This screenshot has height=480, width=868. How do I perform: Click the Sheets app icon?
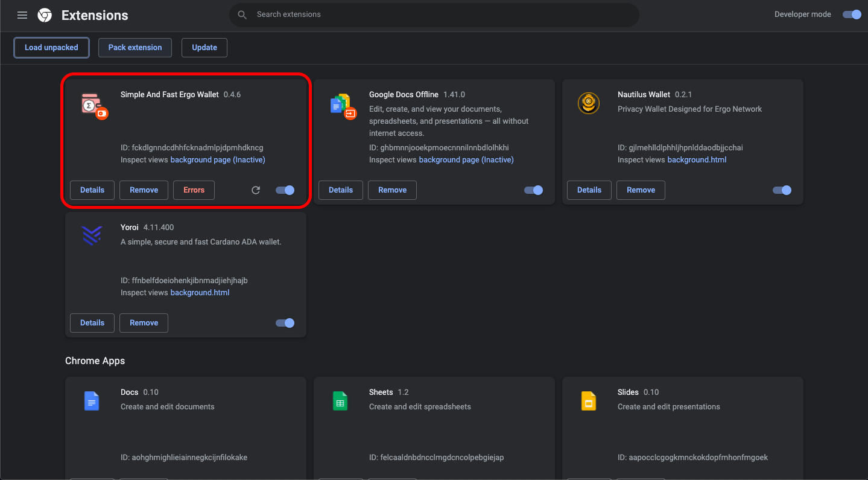[340, 401]
